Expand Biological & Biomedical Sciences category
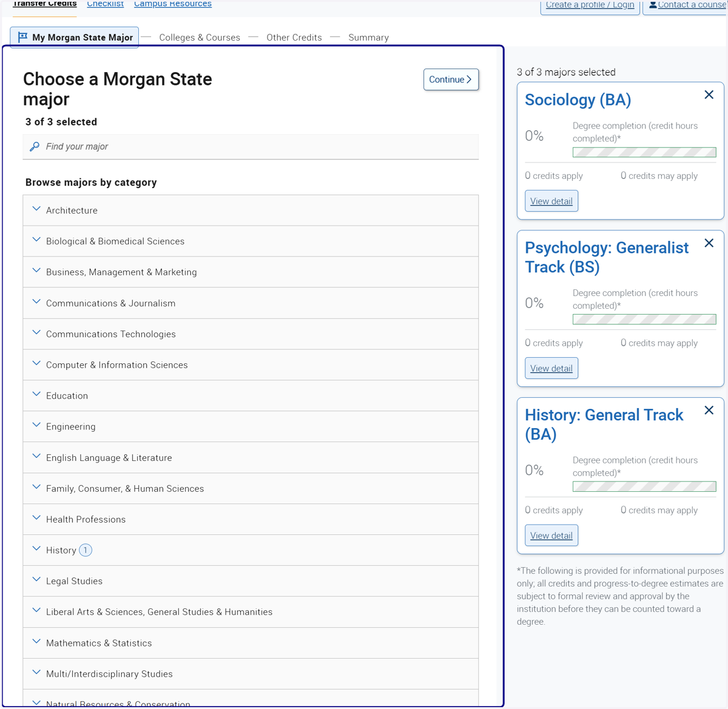This screenshot has height=709, width=728. point(251,241)
